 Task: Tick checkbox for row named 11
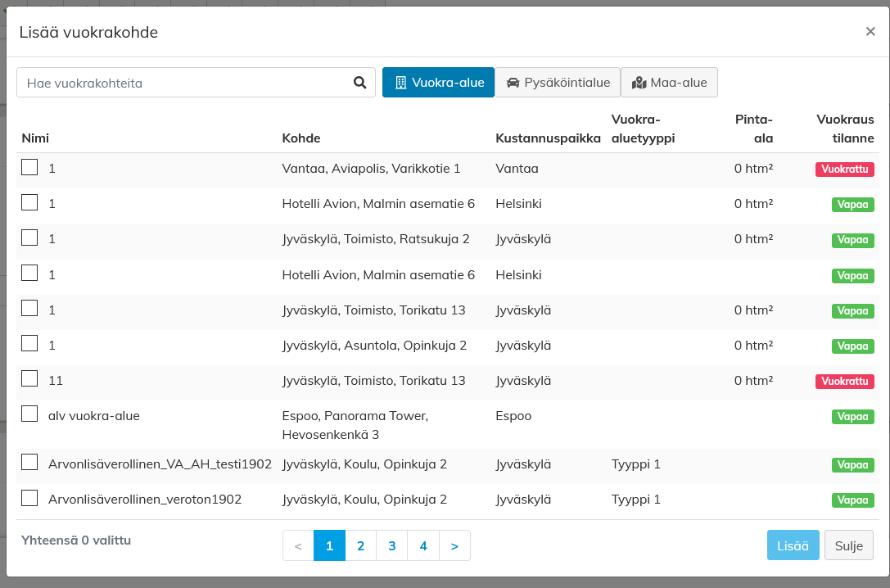tap(29, 378)
